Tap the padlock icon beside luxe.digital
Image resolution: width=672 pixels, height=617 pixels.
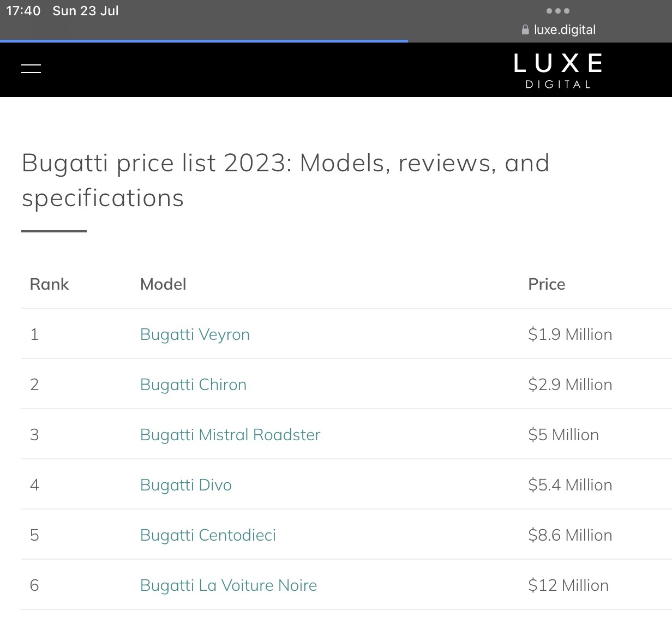pos(525,30)
